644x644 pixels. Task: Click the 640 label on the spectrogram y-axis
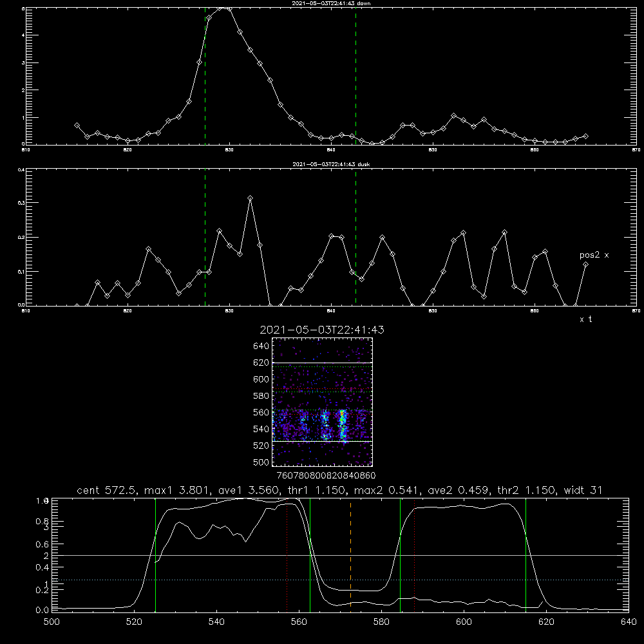261,346
